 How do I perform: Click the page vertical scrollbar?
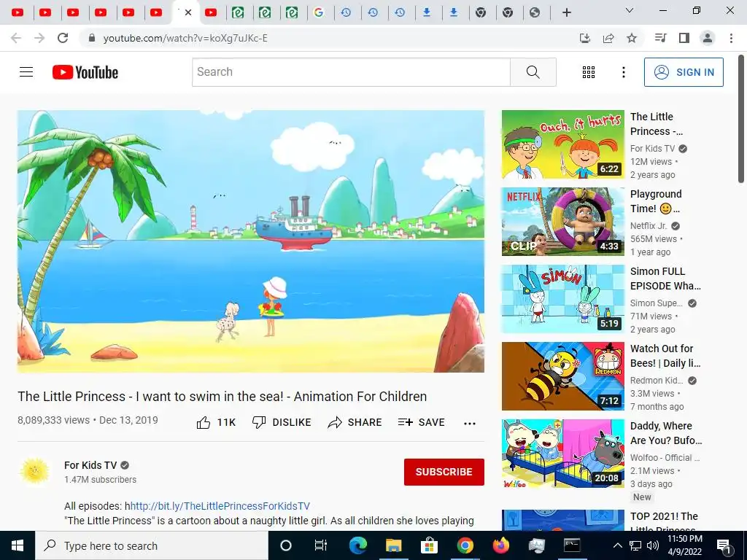pyautogui.click(x=741, y=119)
